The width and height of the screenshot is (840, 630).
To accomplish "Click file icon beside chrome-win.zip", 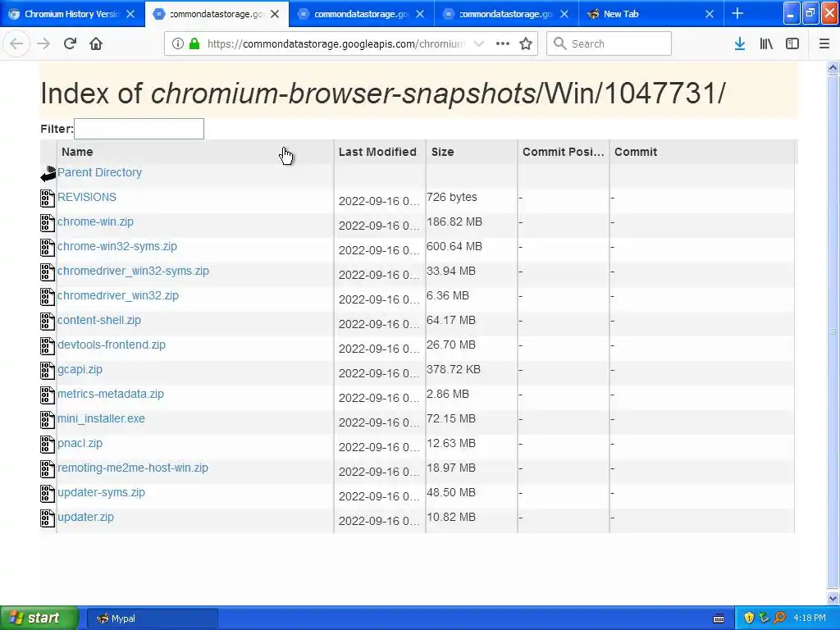I will pyautogui.click(x=47, y=223).
